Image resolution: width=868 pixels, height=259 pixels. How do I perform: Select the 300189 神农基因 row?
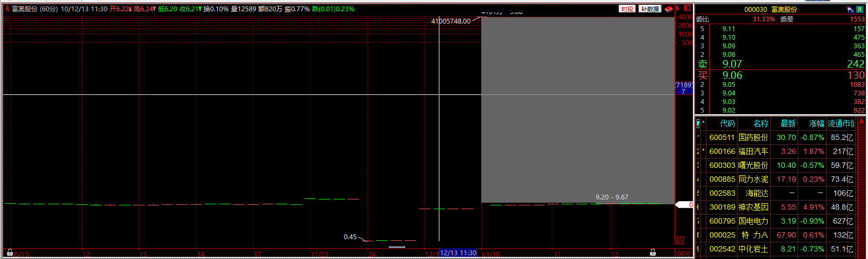(775, 207)
